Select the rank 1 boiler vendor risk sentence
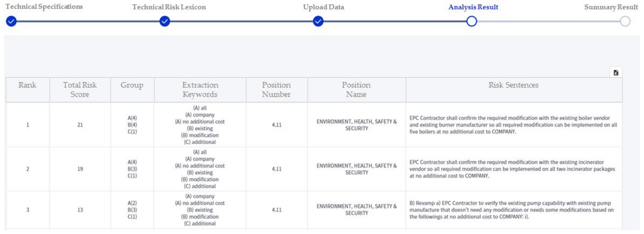644x234 pixels. 513,125
